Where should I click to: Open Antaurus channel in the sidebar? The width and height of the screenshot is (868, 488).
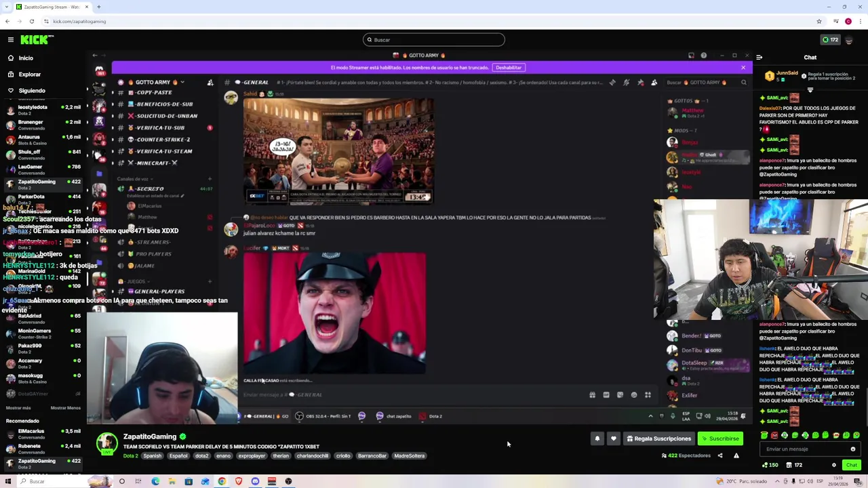click(x=42, y=140)
